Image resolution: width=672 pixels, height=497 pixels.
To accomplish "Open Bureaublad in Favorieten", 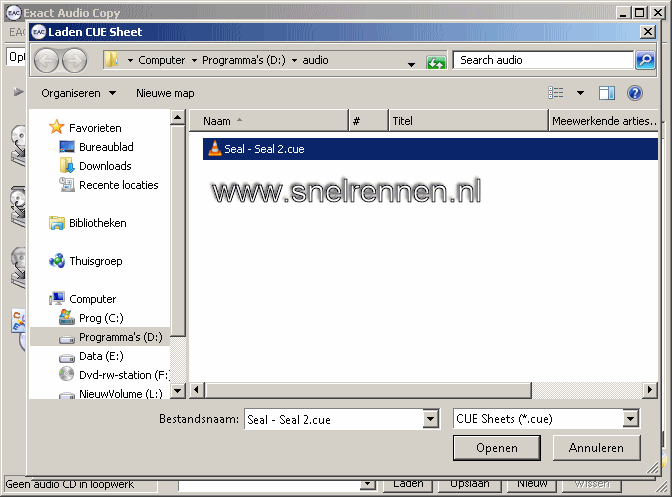I will [106, 147].
